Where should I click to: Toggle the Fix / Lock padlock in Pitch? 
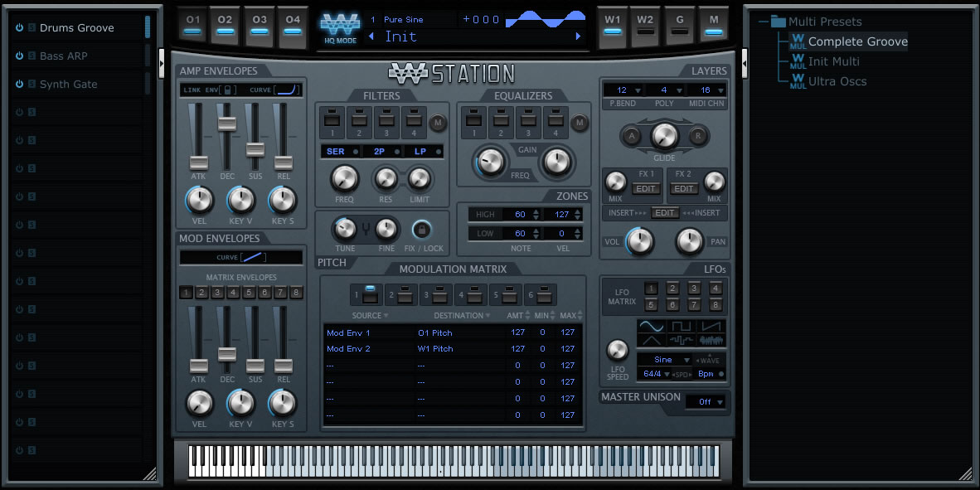click(422, 230)
